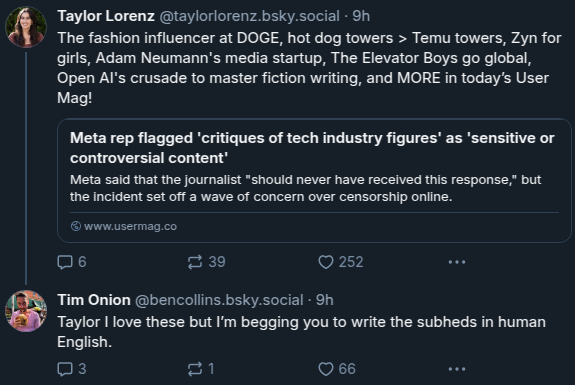The image size is (575, 385).
Task: Open Tim Onion's avatar
Action: pos(26,311)
